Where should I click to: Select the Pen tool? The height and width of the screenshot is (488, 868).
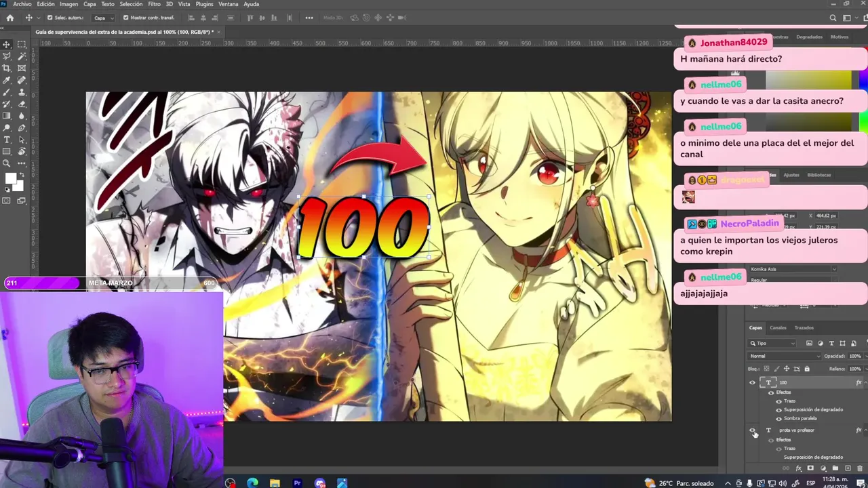[x=22, y=127]
